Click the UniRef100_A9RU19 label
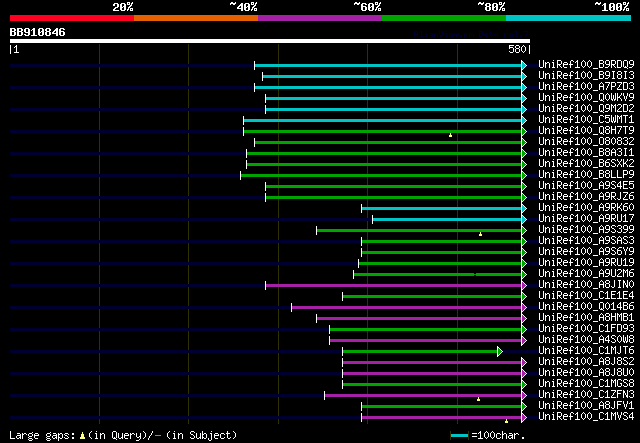Viewport: 640px width, 443px height. (x=586, y=263)
